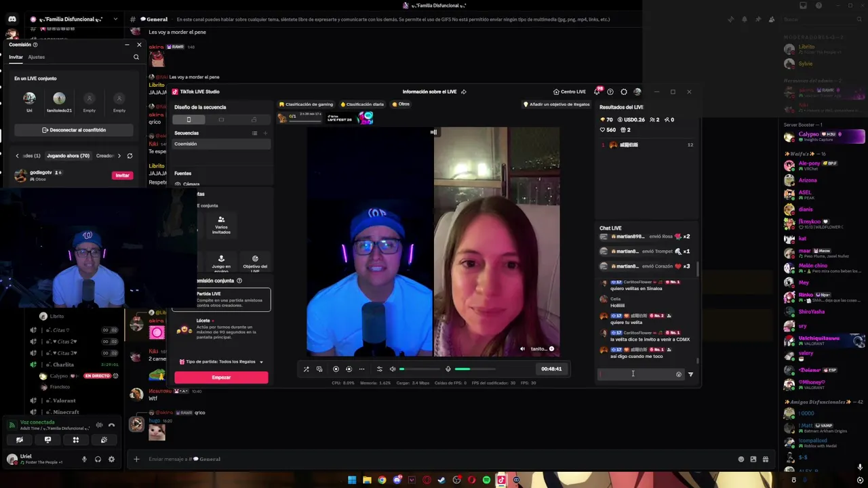Open Centro LIVE
This screenshot has height=488, width=868.
569,91
